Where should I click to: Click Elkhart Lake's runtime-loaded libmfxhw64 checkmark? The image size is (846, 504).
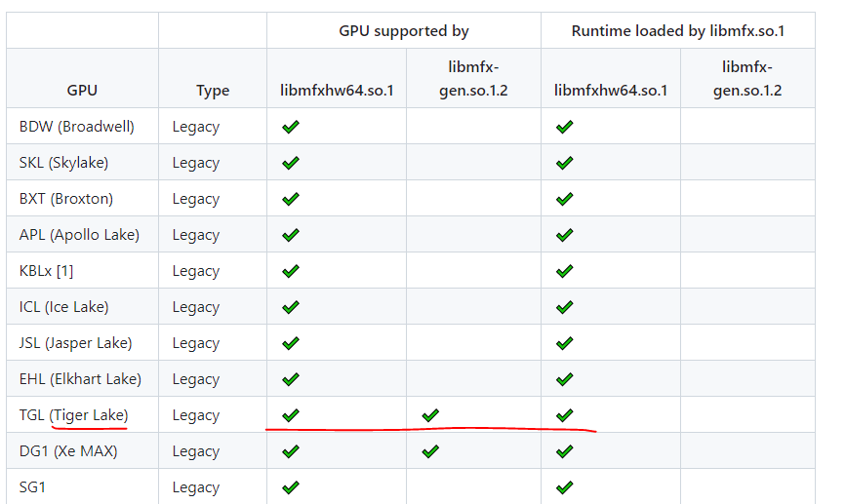564,380
